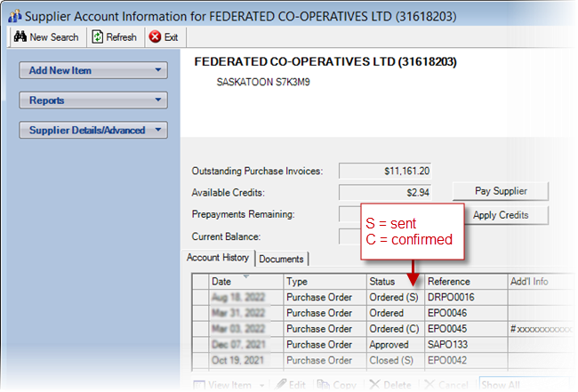This screenshot has height=392, width=578.
Task: Click the Delete X icon
Action: (x=374, y=385)
